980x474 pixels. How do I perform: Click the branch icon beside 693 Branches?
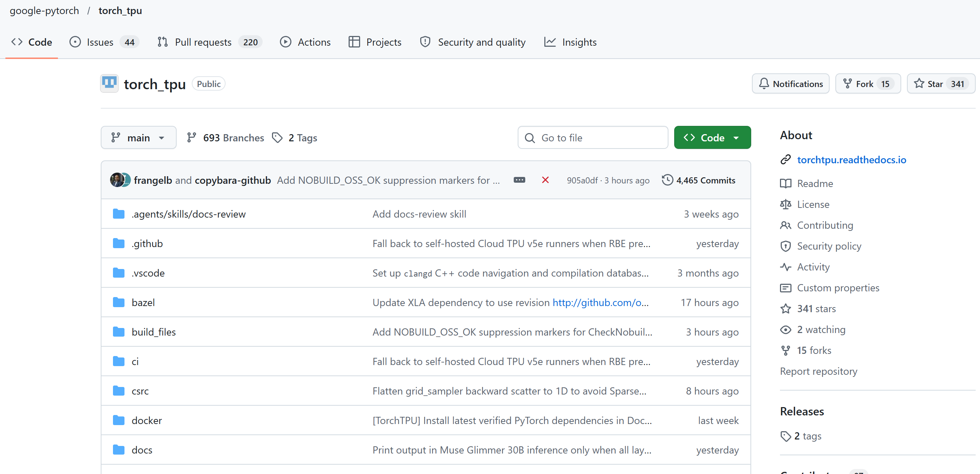[x=191, y=138]
